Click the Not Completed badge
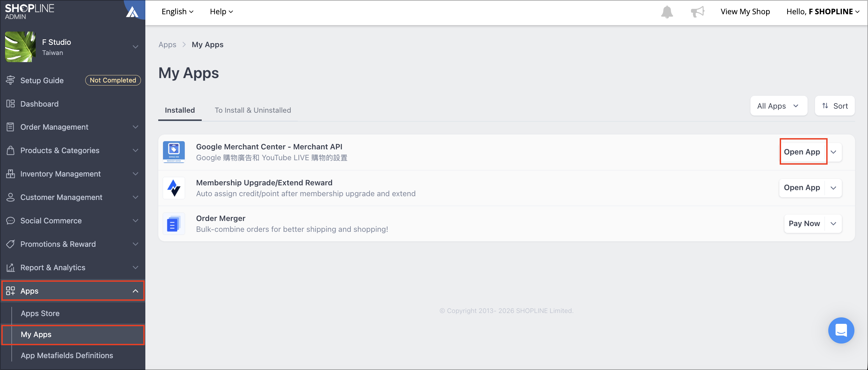Viewport: 868px width, 370px height. 113,80
